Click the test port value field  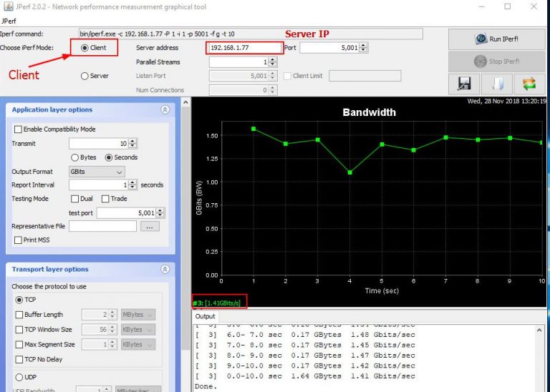126,213
